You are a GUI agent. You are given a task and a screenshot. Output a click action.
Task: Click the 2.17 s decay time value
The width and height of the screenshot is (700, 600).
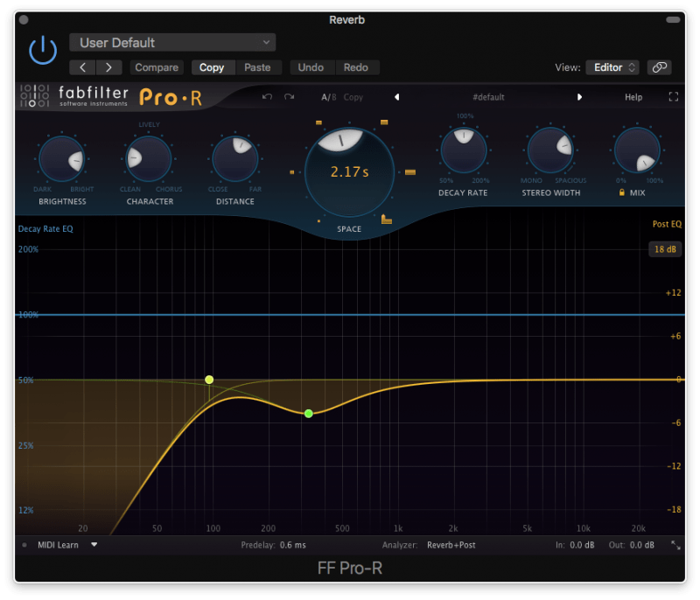tap(349, 171)
